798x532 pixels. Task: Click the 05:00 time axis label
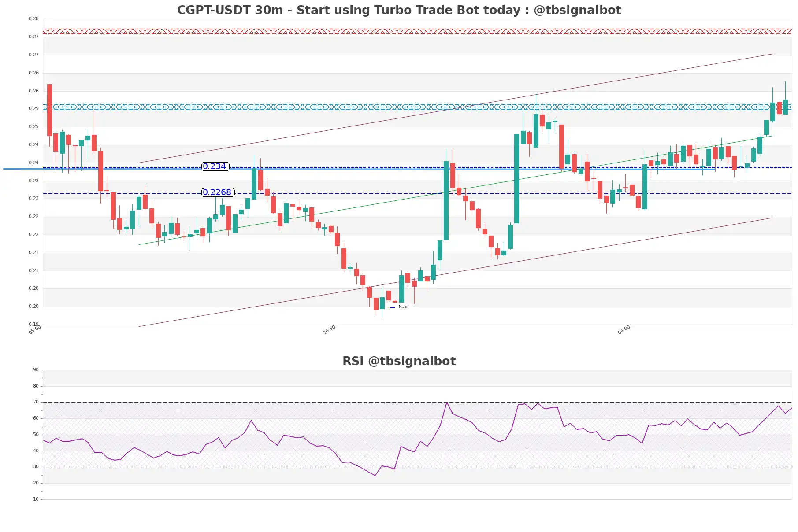click(x=35, y=330)
